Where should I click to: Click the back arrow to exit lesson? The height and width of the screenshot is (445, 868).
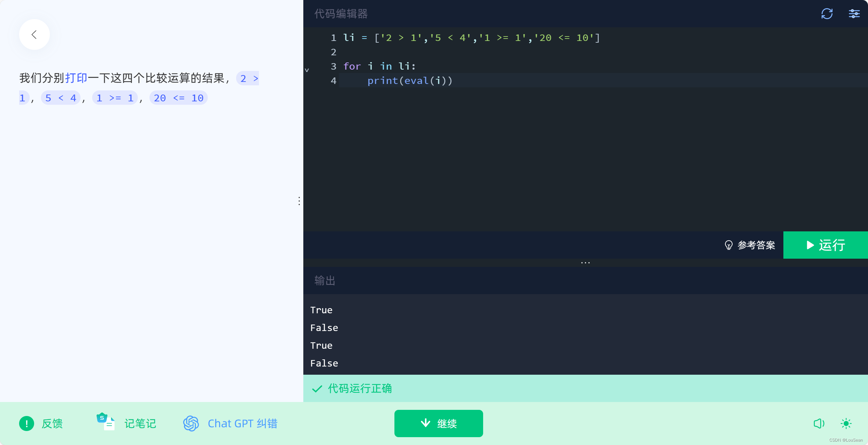tap(34, 34)
